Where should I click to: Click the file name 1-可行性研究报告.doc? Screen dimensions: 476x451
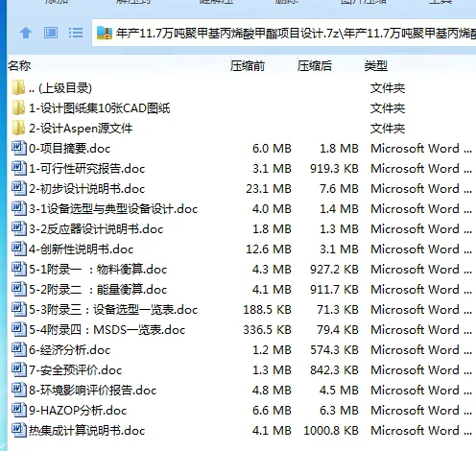pos(87,169)
